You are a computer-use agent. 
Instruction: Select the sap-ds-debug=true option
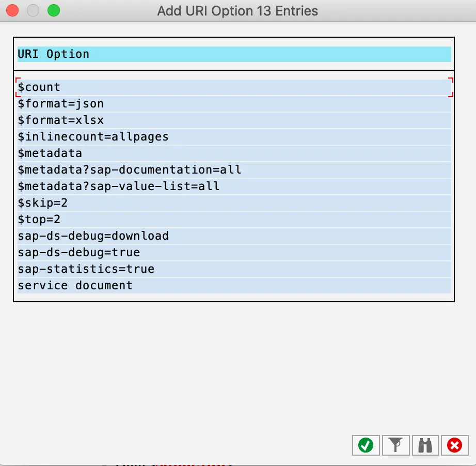(78, 253)
